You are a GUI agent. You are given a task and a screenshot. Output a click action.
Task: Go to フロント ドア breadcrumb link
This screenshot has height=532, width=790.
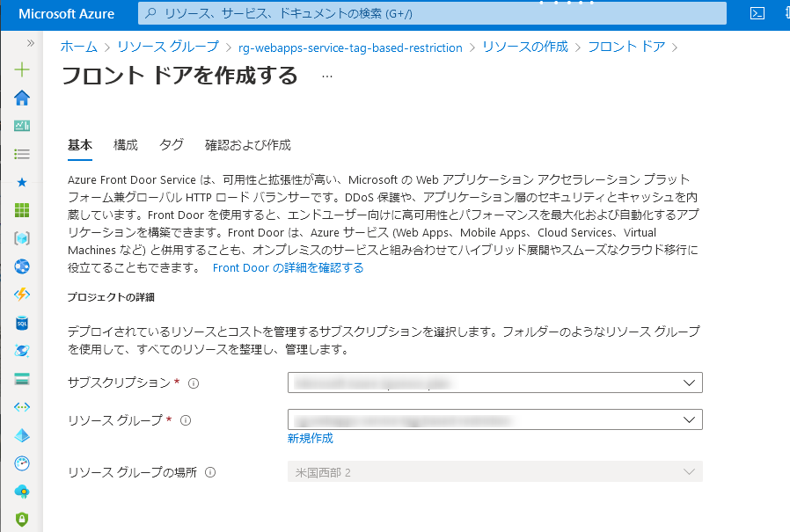626,47
